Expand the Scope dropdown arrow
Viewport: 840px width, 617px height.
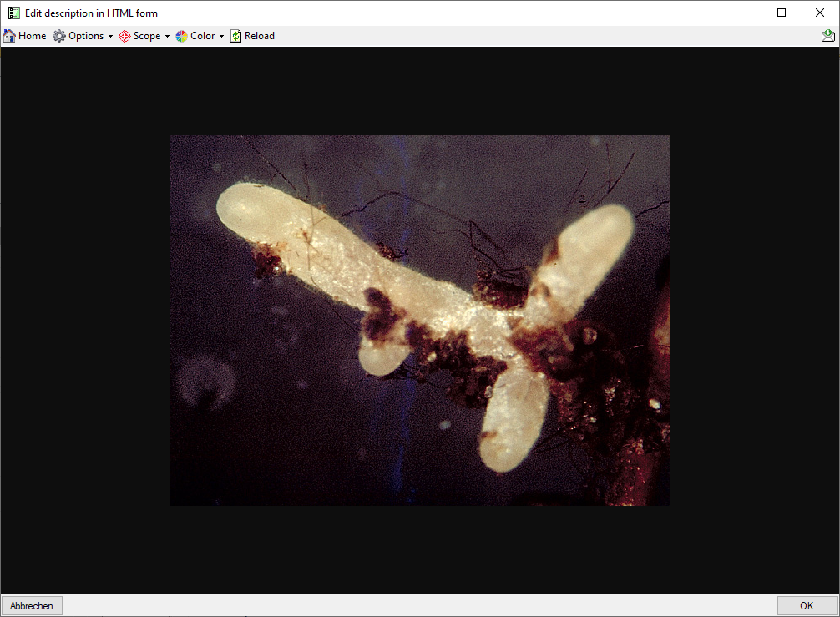[x=167, y=37]
